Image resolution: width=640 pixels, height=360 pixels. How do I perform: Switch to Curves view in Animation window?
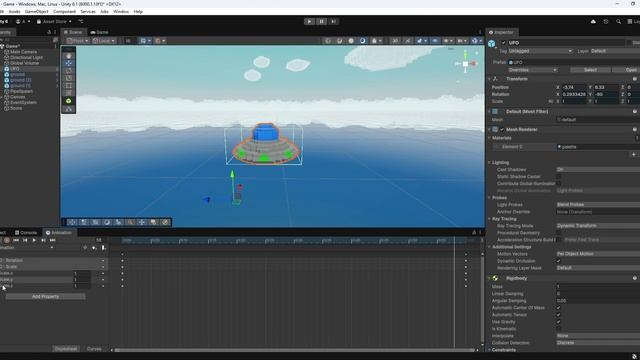[94, 349]
